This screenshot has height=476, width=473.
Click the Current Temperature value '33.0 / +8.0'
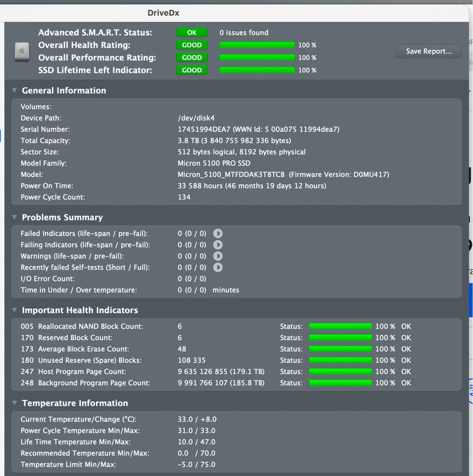pyautogui.click(x=197, y=419)
